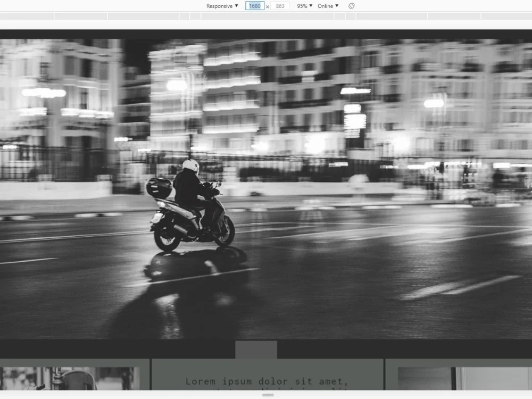Click the thumbnail image in the right card
Image resolution: width=532 pixels, height=399 pixels.
465,378
